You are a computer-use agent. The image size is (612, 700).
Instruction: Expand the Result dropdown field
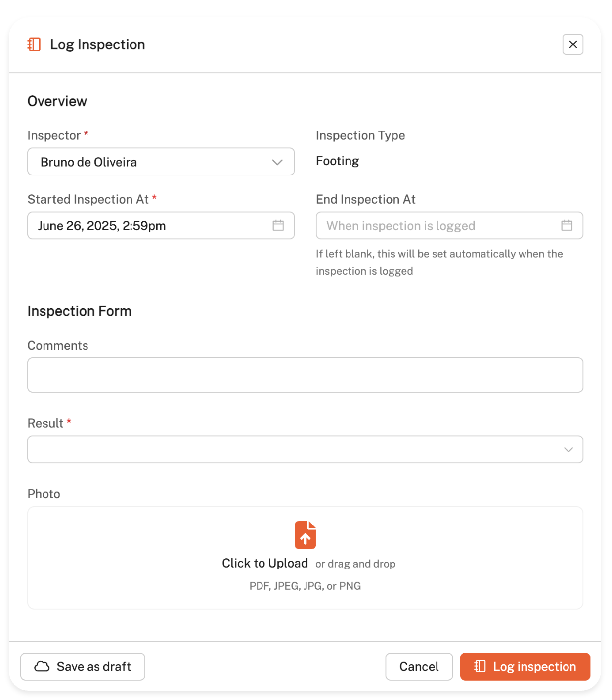click(x=297, y=449)
